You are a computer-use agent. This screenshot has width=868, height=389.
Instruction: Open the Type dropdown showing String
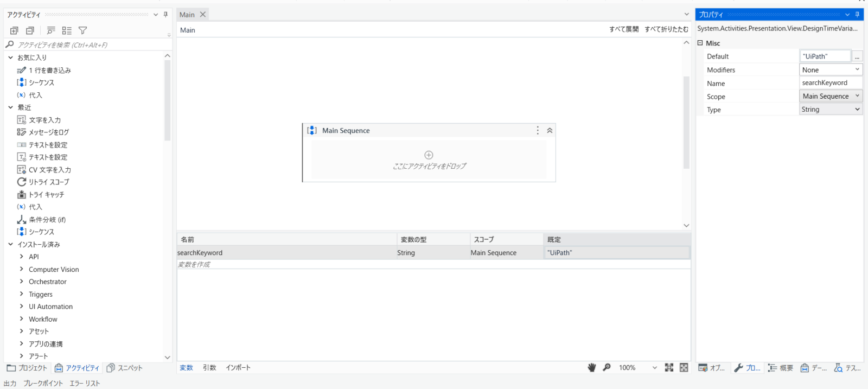[x=857, y=109]
